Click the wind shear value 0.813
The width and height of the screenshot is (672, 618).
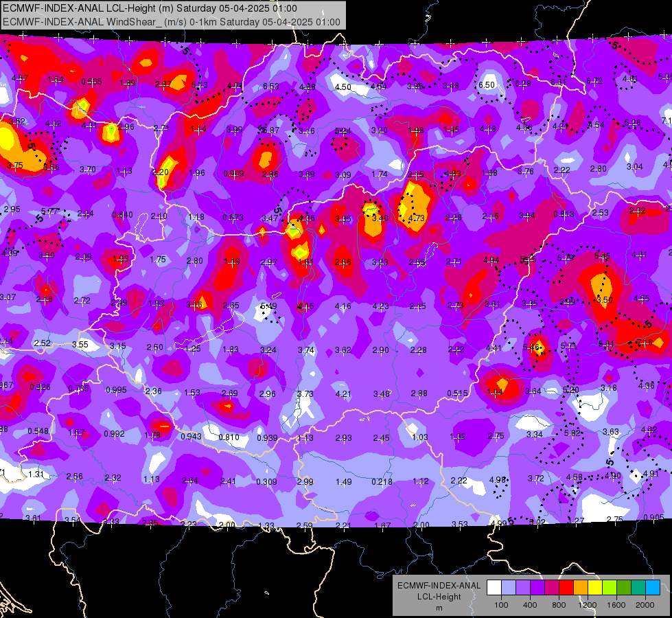pyautogui.click(x=564, y=214)
